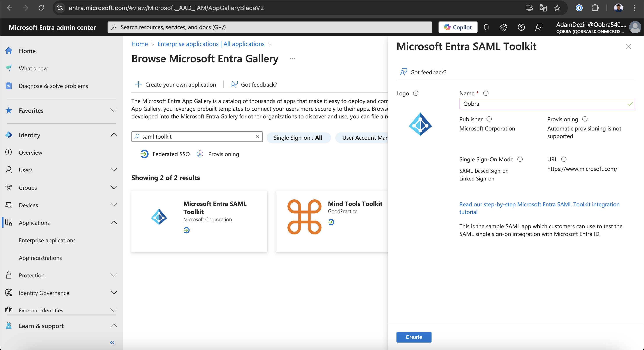Collapse the Identity section
Image resolution: width=644 pixels, height=350 pixels.
click(x=114, y=135)
